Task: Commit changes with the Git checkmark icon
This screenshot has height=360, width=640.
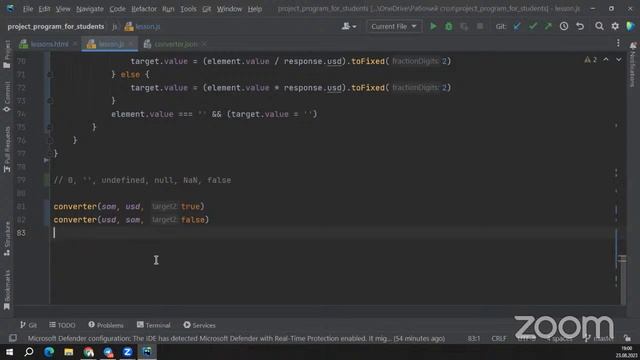Action: point(533,27)
